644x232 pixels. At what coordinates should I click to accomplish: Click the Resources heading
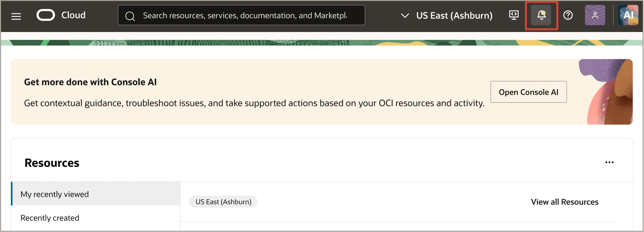pyautogui.click(x=52, y=163)
